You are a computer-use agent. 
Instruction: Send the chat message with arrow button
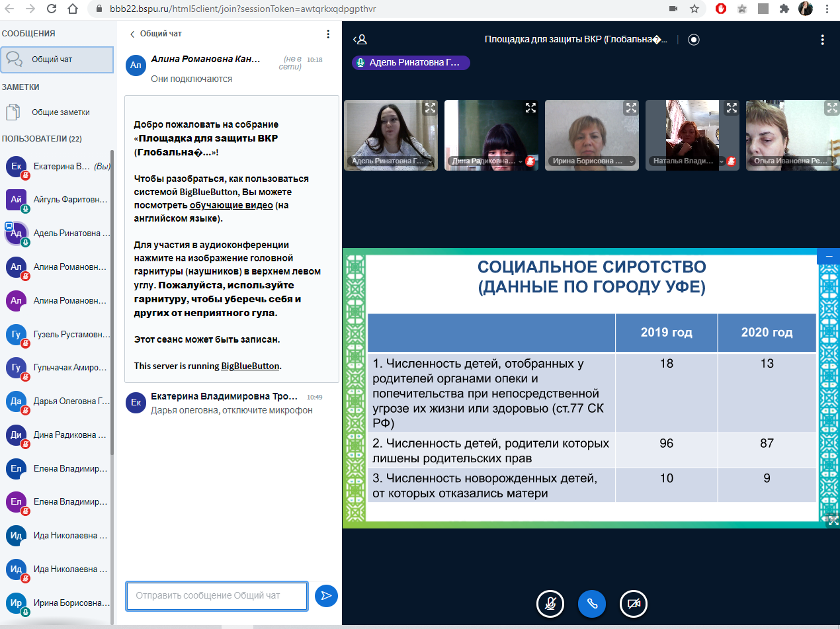coord(326,595)
